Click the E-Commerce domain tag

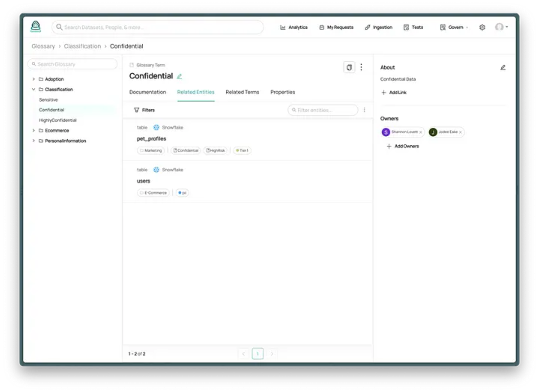(153, 193)
